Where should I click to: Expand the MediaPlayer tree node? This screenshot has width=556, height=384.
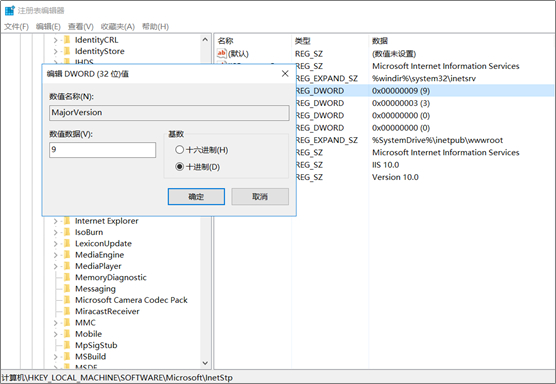[55, 266]
